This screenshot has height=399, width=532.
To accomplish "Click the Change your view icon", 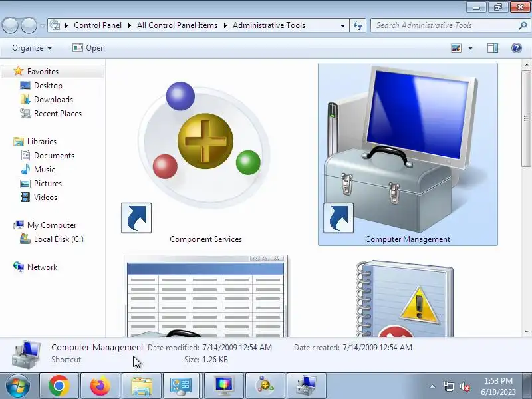I will tap(456, 48).
